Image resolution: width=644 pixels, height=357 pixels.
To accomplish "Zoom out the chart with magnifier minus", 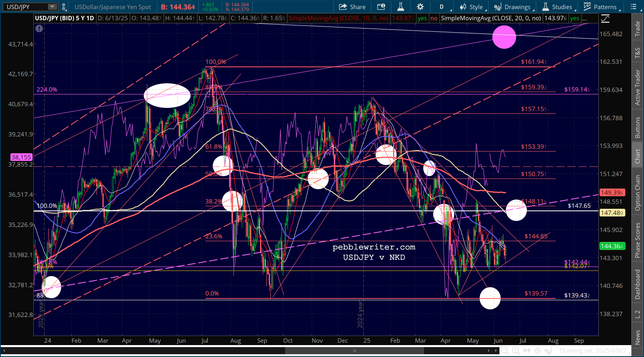I will pyautogui.click(x=505, y=351).
